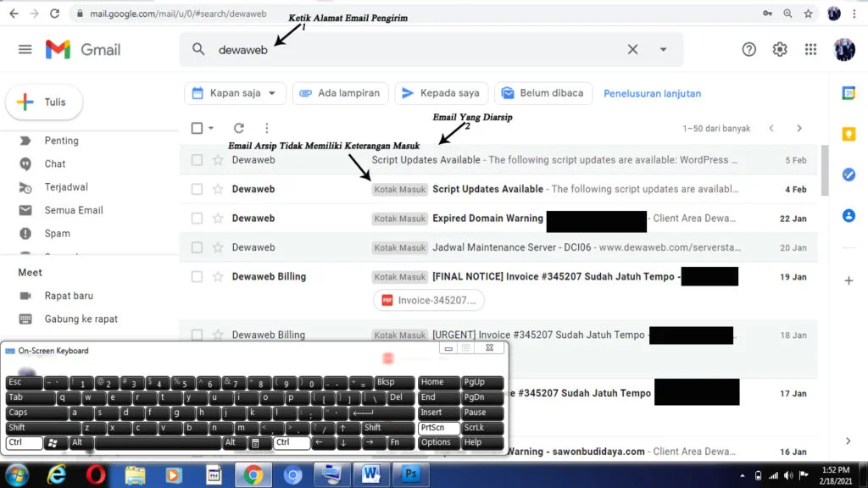The height and width of the screenshot is (488, 868).
Task: Click Gabung ke rapat
Action: 81,319
